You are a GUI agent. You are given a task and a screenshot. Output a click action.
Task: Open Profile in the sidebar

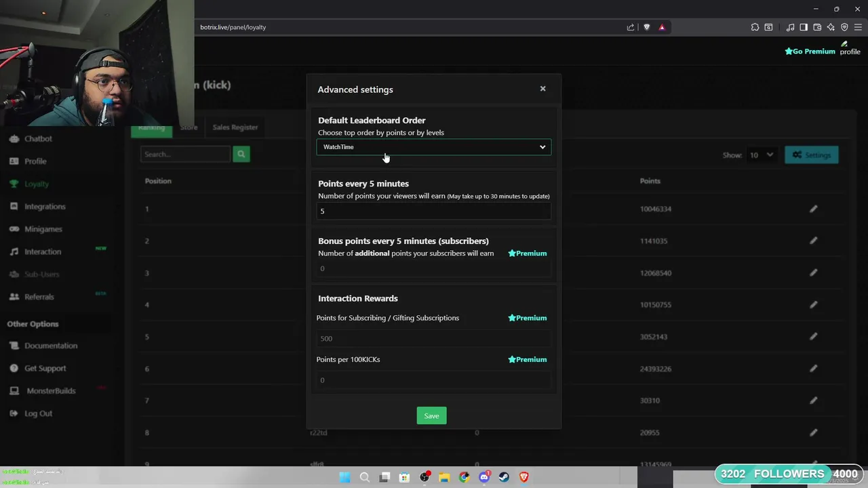[35, 161]
